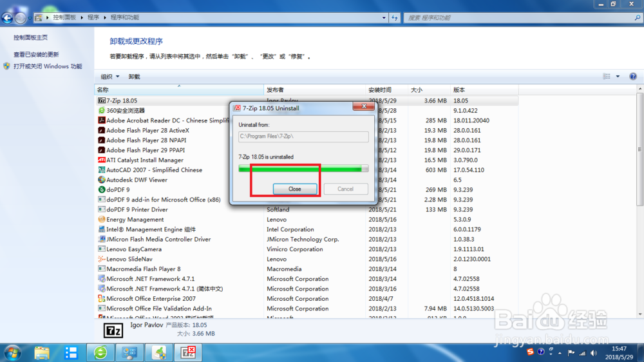Open 控制面板主页 link
Image resolution: width=644 pixels, height=362 pixels.
(30, 37)
